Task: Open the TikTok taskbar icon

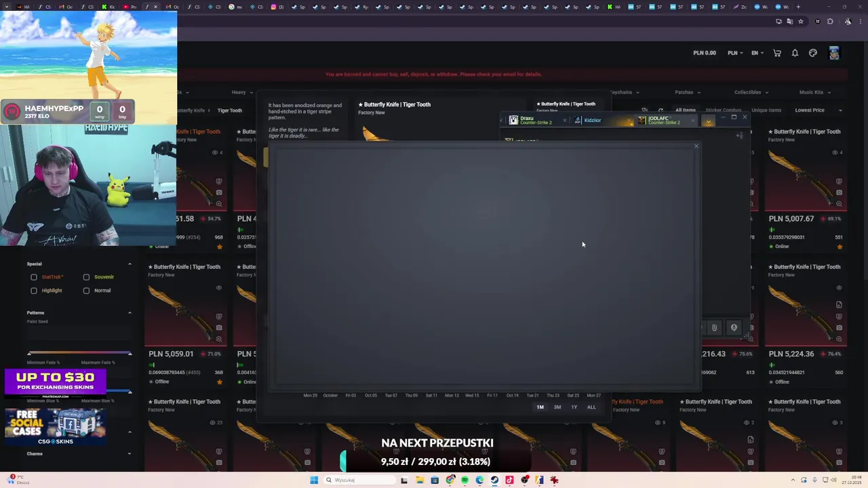Action: (509, 480)
